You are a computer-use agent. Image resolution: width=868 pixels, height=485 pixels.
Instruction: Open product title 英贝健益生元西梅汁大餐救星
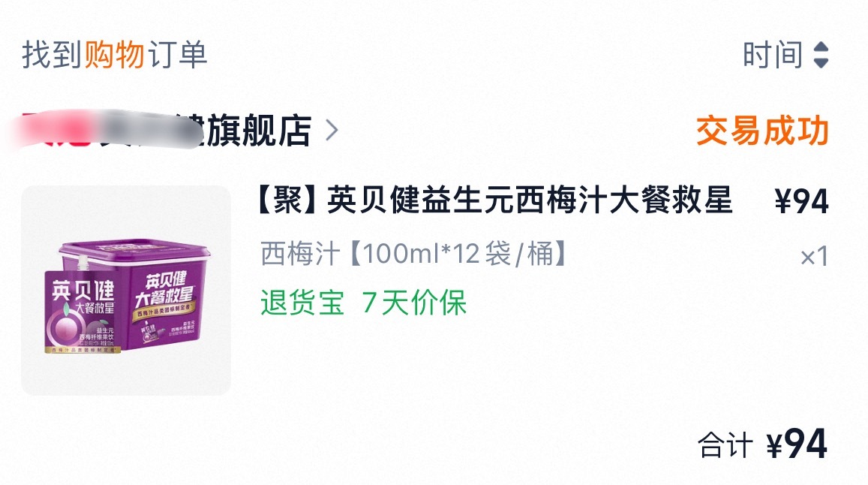[x=529, y=200]
